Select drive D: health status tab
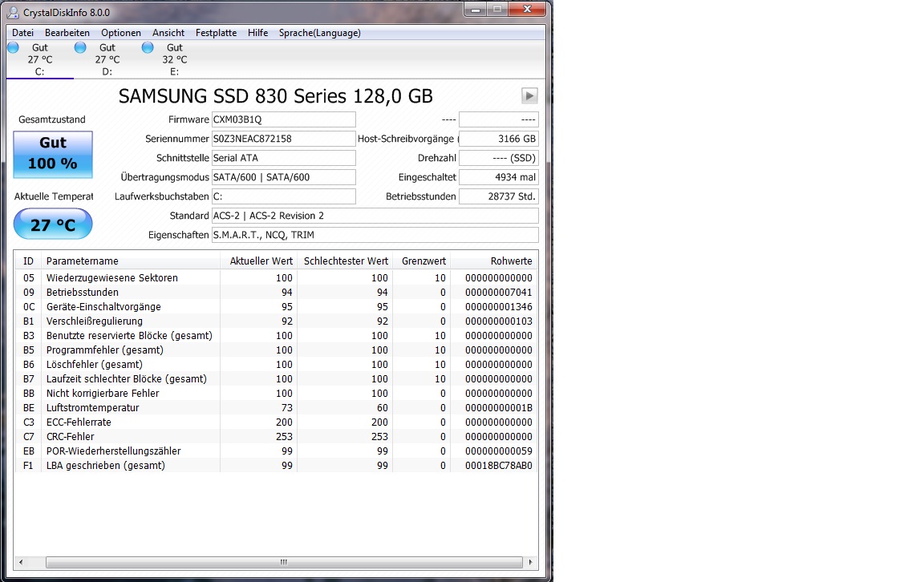The width and height of the screenshot is (924, 582). pyautogui.click(x=107, y=59)
